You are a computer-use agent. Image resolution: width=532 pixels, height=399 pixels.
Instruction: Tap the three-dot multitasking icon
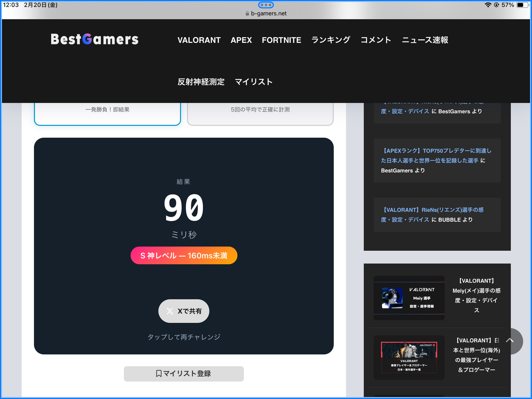[x=266, y=5]
